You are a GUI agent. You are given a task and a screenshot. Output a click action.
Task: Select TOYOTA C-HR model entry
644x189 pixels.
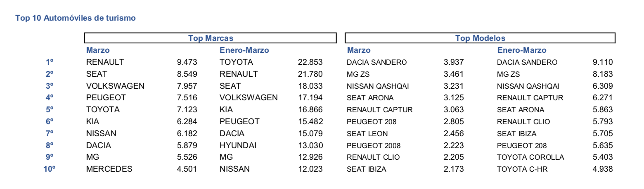(x=522, y=169)
